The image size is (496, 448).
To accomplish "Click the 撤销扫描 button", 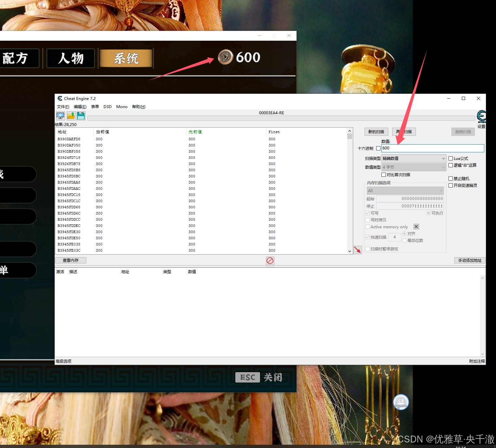I will point(463,132).
